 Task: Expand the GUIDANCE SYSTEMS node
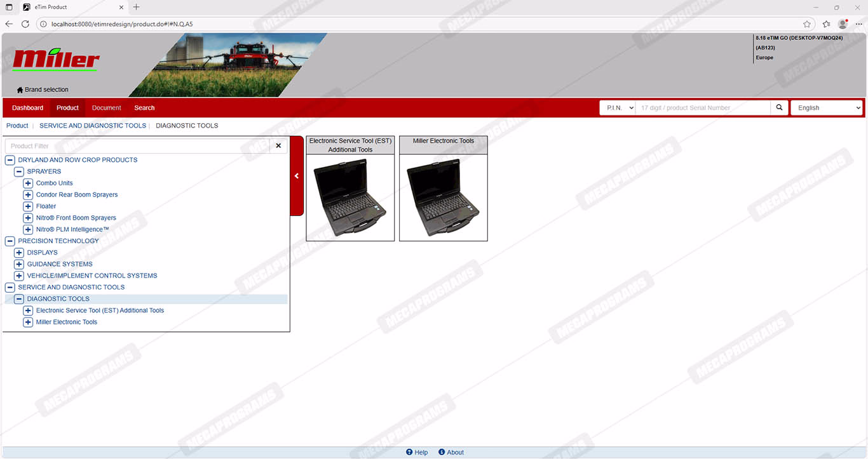pos(19,264)
